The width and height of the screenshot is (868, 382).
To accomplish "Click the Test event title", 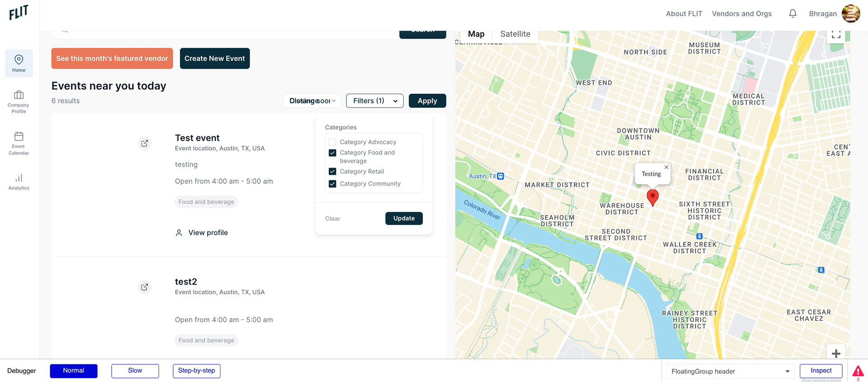I will point(197,138).
